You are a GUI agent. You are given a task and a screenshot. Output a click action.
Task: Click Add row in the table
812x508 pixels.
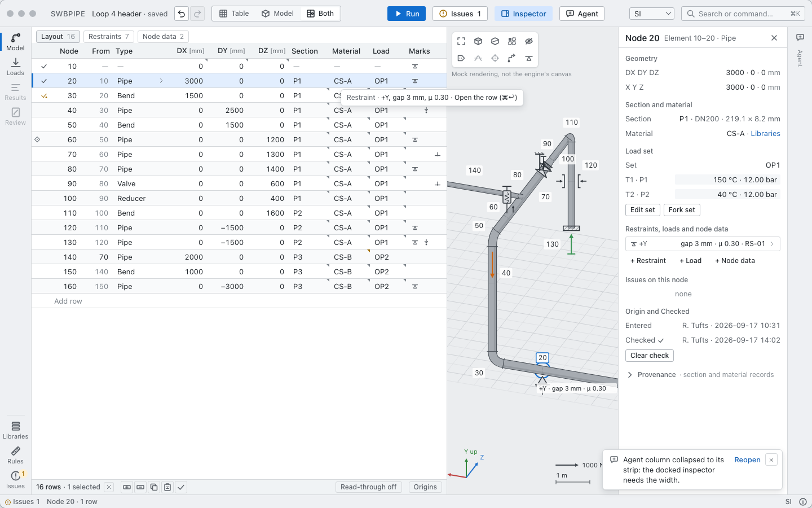[68, 301]
